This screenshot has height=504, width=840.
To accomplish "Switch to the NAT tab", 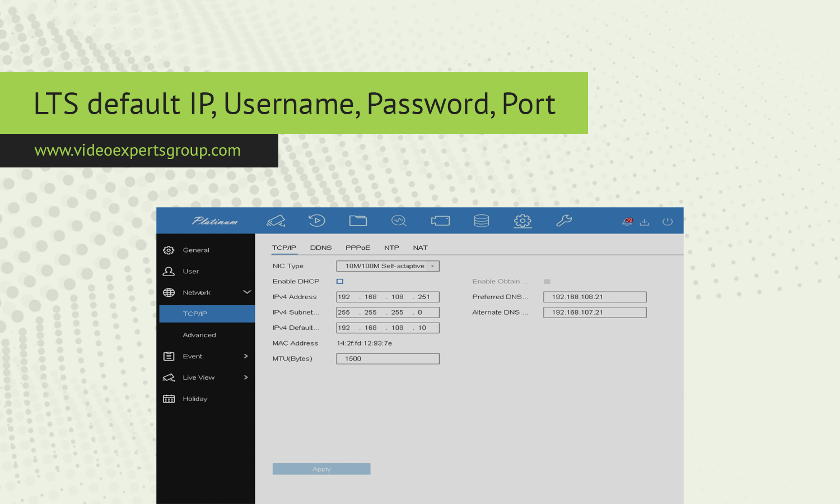I will [x=420, y=248].
